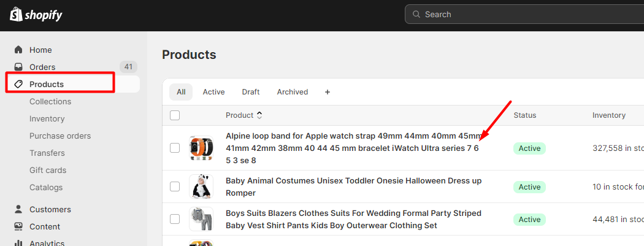Check the Alpine loop band product checkbox

point(175,148)
